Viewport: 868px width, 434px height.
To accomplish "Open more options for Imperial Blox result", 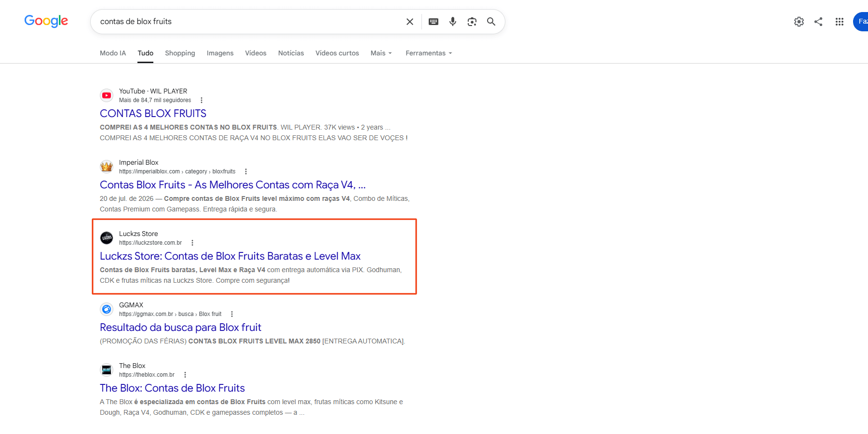I will (246, 171).
